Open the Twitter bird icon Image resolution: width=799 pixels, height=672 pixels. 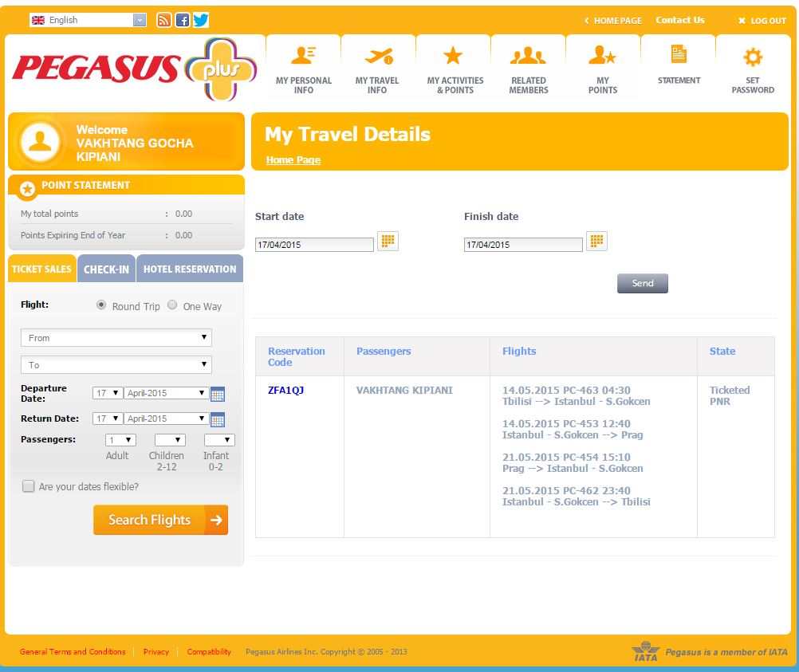(201, 20)
